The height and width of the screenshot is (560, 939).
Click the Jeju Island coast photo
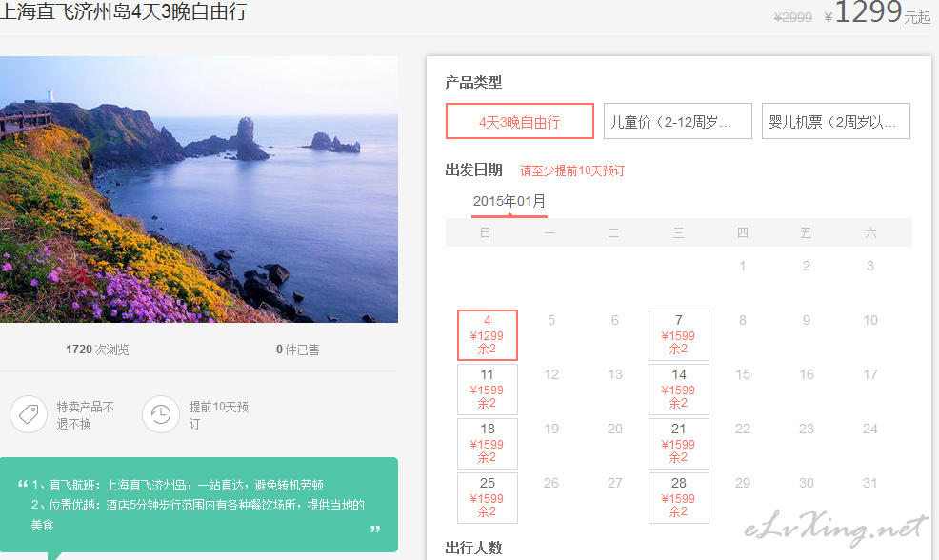198,190
